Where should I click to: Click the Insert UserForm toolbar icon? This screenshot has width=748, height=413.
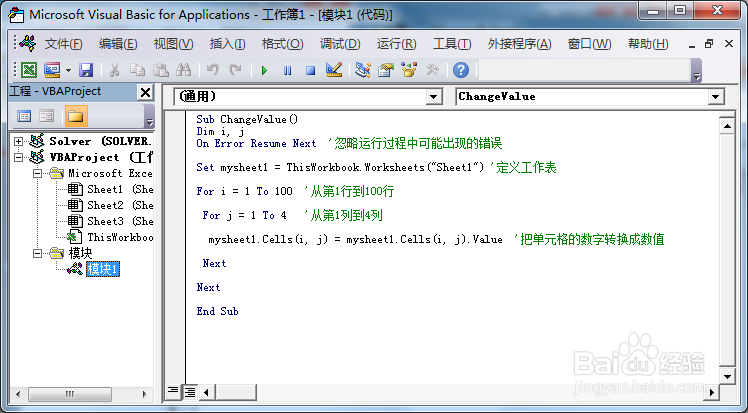click(x=52, y=70)
